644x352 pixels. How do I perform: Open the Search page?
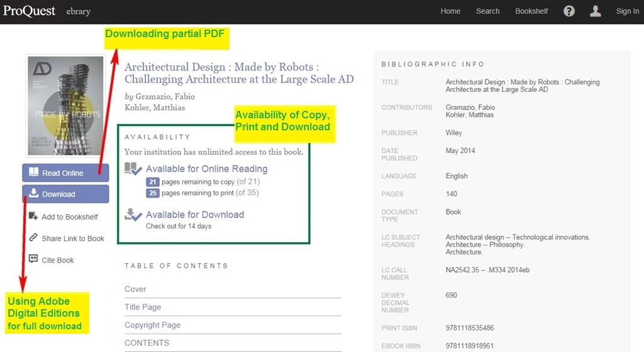click(x=487, y=11)
